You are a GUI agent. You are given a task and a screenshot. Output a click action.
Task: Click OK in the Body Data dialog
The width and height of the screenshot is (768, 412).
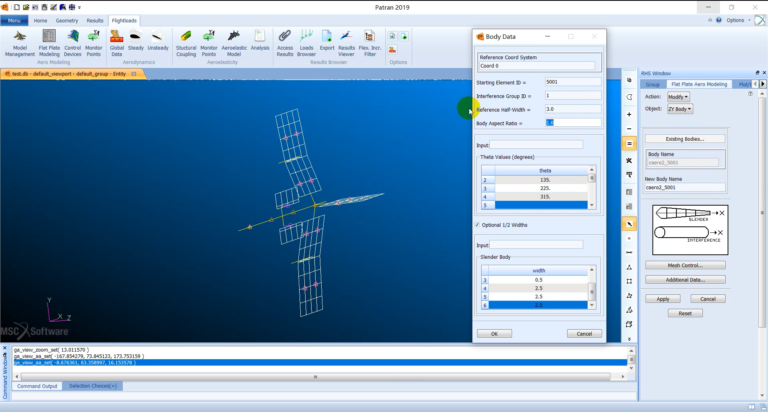tap(494, 334)
